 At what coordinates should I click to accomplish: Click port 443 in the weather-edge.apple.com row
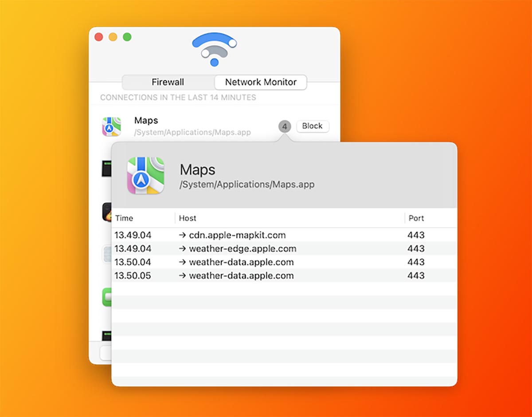coord(416,248)
